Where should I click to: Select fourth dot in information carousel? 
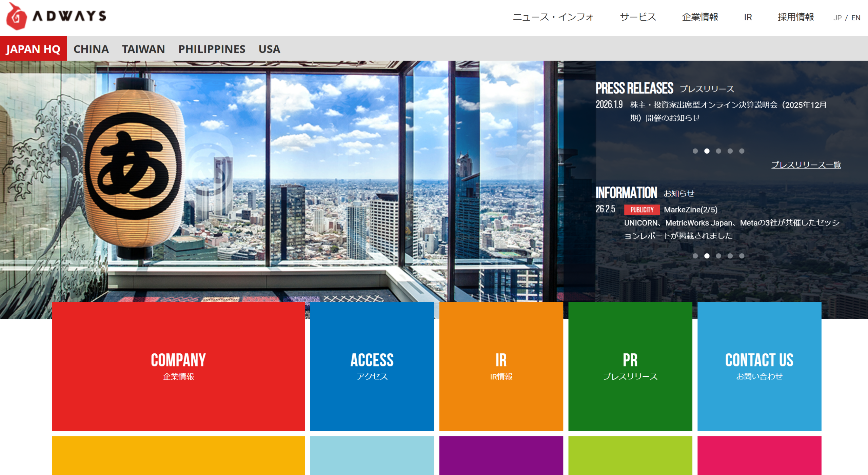(730, 256)
